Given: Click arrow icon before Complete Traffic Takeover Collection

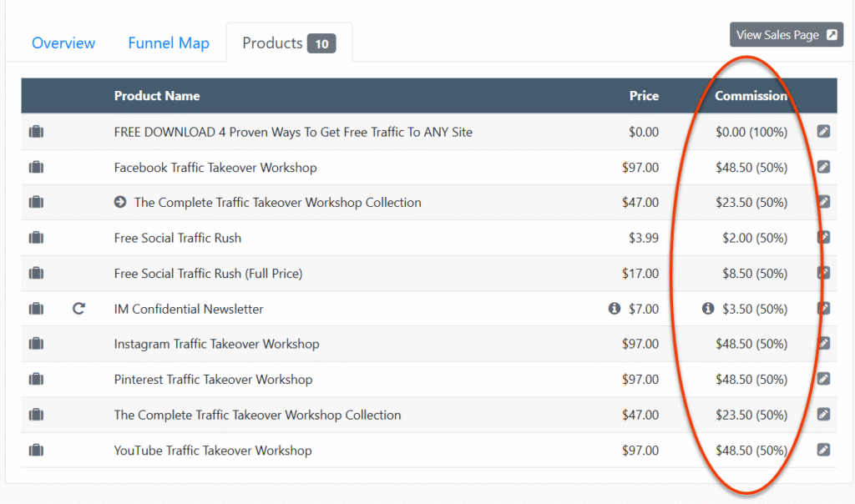Looking at the screenshot, I should pyautogui.click(x=120, y=203).
